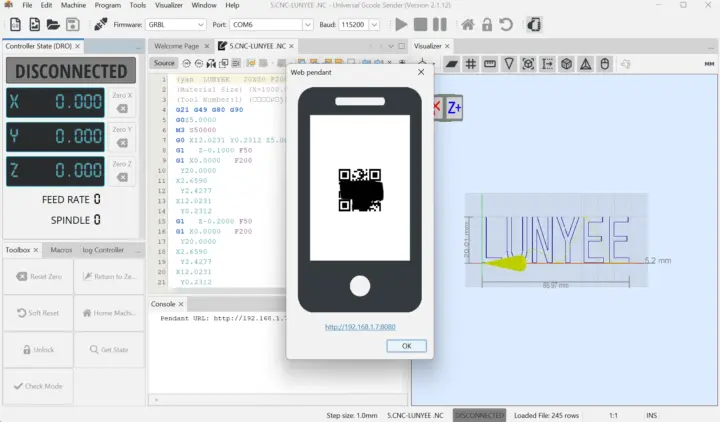The image size is (720, 422).
Task: Click the Unlock toolbox button
Action: (x=39, y=349)
